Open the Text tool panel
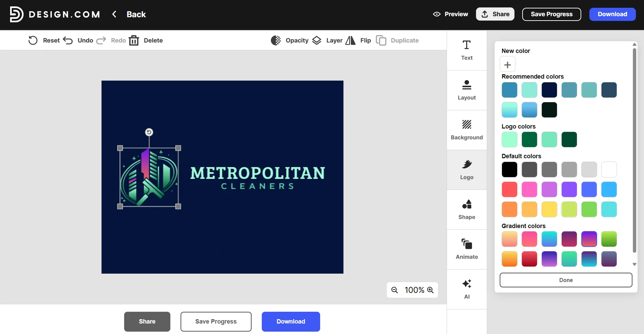The height and width of the screenshot is (334, 644). click(x=467, y=50)
